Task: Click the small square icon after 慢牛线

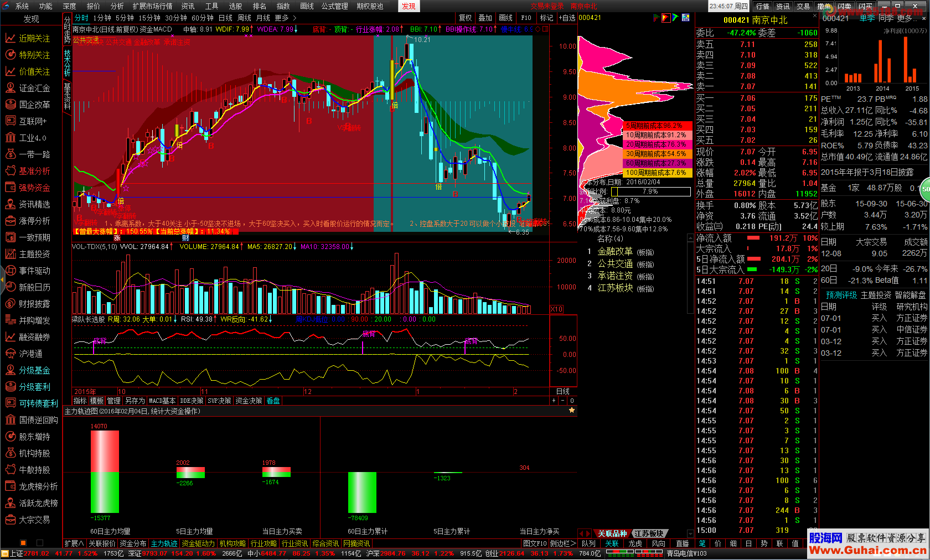Action: [x=545, y=29]
